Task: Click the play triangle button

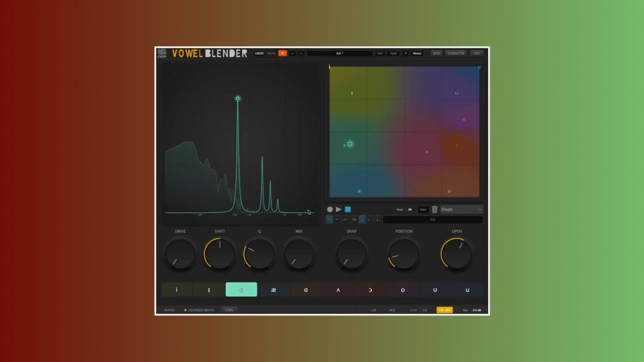Action: (338, 209)
